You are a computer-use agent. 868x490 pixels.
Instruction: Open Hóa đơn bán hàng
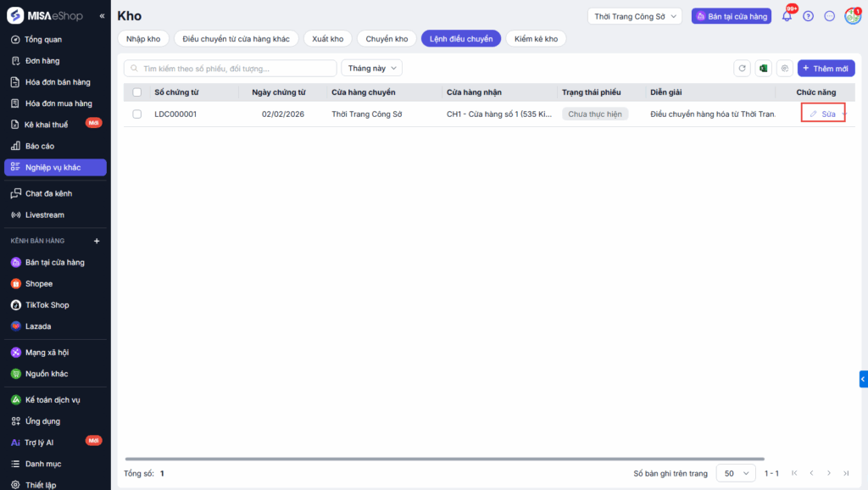[x=58, y=82]
